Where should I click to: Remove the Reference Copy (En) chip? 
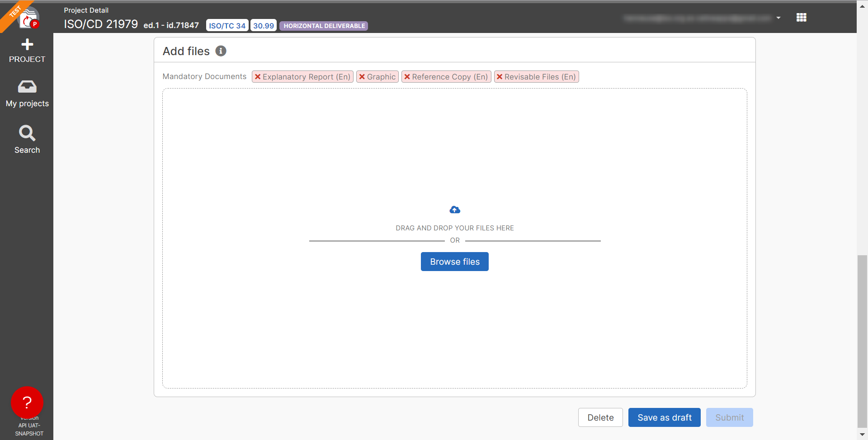(x=406, y=76)
